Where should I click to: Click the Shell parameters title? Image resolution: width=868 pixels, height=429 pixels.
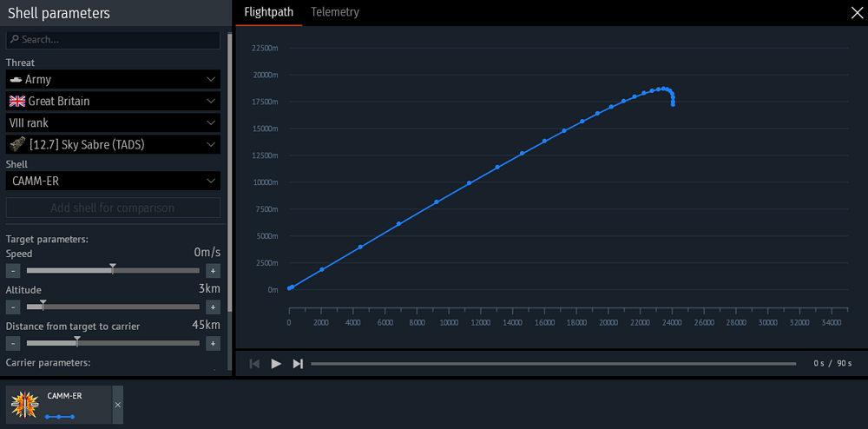(59, 13)
